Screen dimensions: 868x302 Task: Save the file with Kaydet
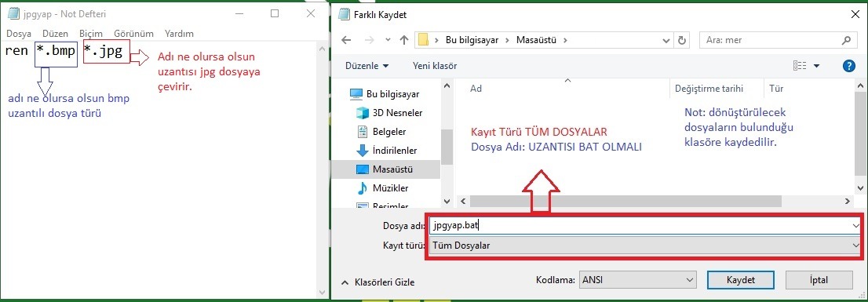(x=741, y=280)
